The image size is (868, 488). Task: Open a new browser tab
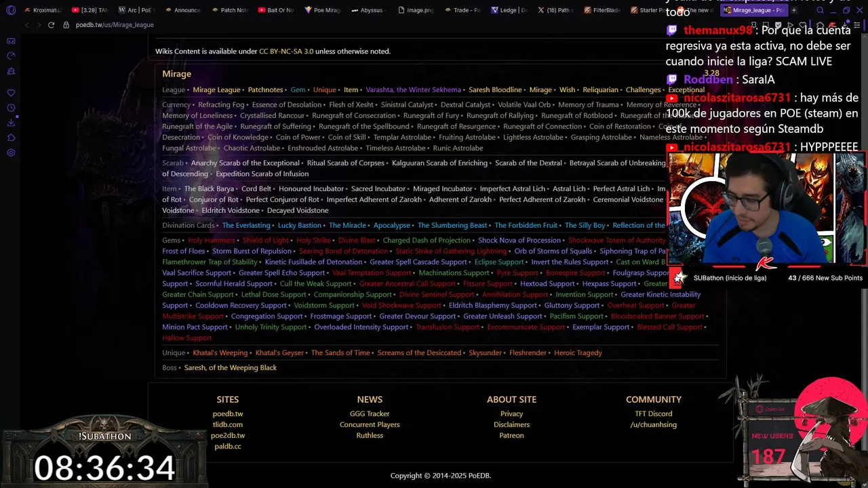(x=793, y=10)
